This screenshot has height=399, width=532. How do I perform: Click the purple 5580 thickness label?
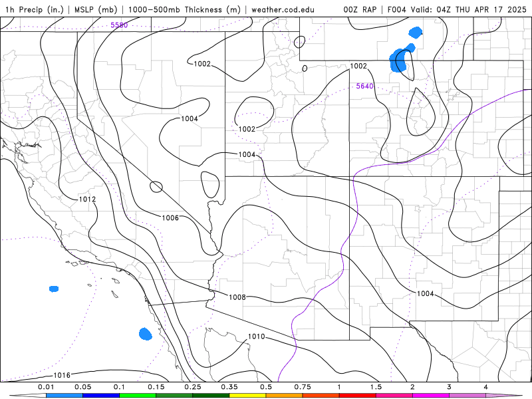click(119, 25)
